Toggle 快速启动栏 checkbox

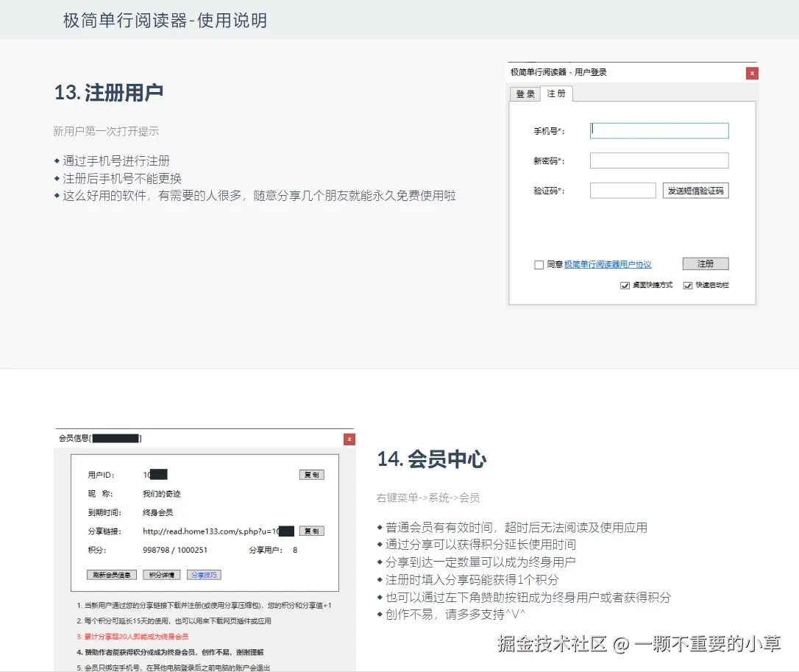tap(687, 285)
